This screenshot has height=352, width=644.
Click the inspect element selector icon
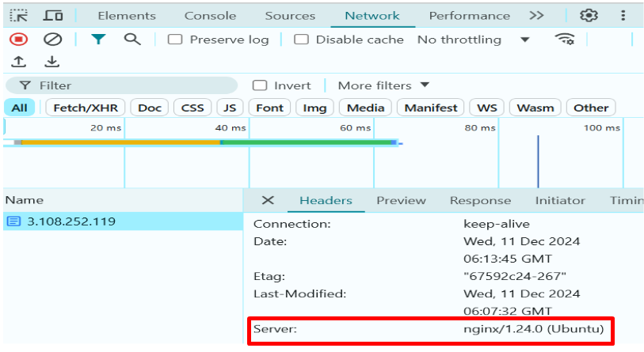click(x=18, y=16)
